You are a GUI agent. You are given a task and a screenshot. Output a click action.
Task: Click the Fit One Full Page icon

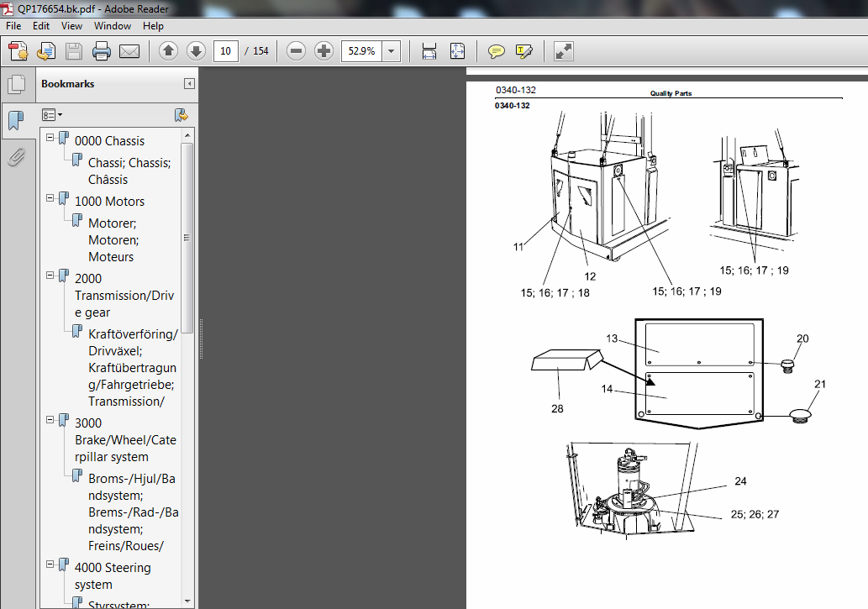point(457,51)
